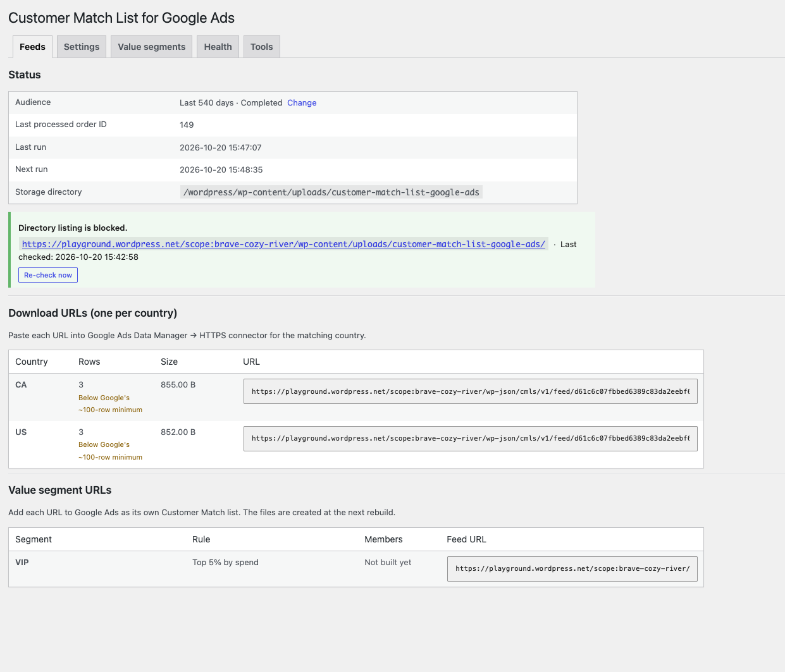Click the Next run timestamp 15:48:35
The height and width of the screenshot is (672, 785).
click(x=221, y=170)
